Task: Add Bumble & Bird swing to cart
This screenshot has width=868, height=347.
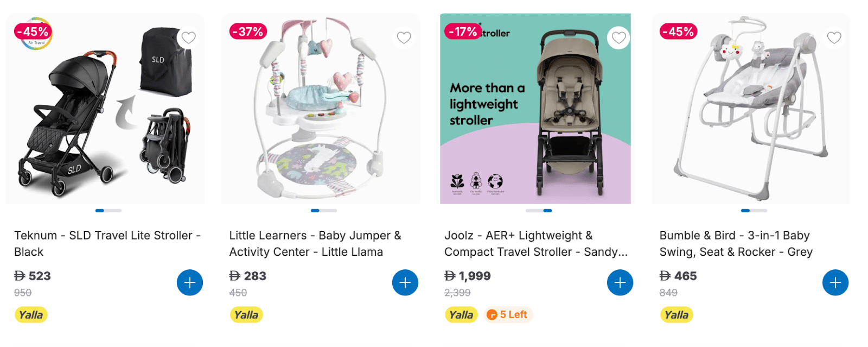Action: [835, 282]
